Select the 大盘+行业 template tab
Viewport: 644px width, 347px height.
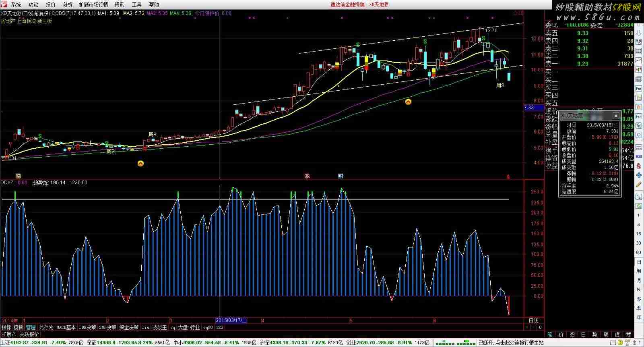coord(189,327)
